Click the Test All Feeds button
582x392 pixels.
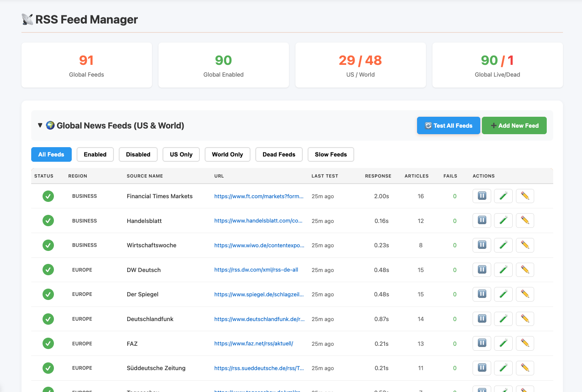[448, 125]
